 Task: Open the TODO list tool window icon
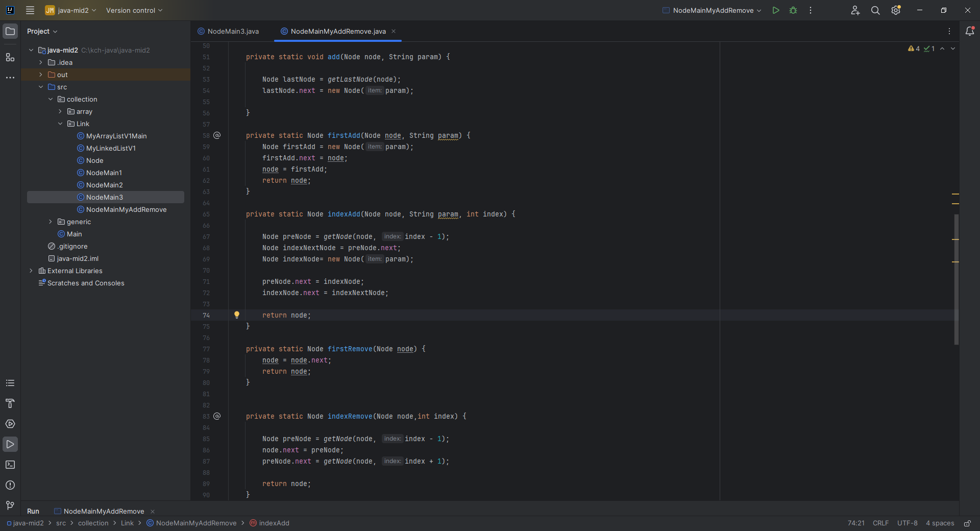click(10, 383)
